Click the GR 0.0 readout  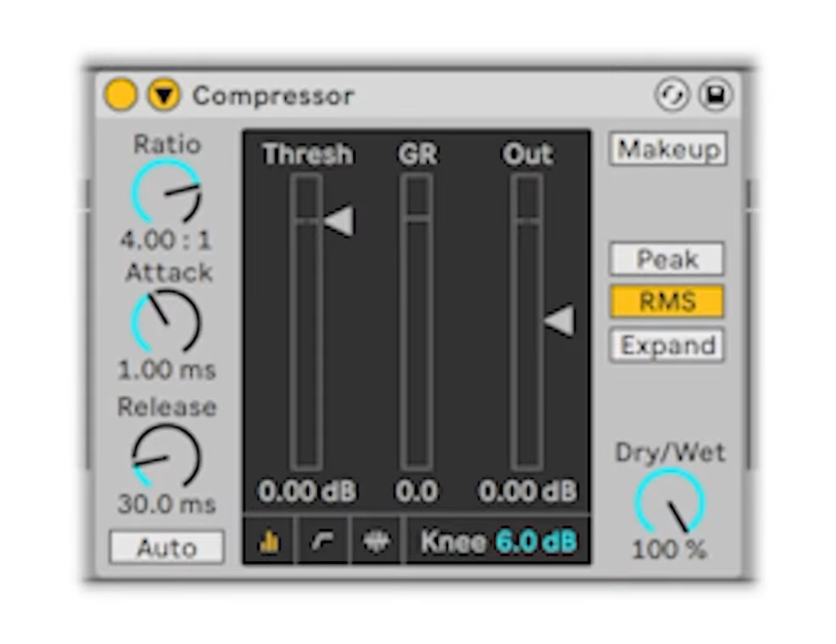pos(417,491)
